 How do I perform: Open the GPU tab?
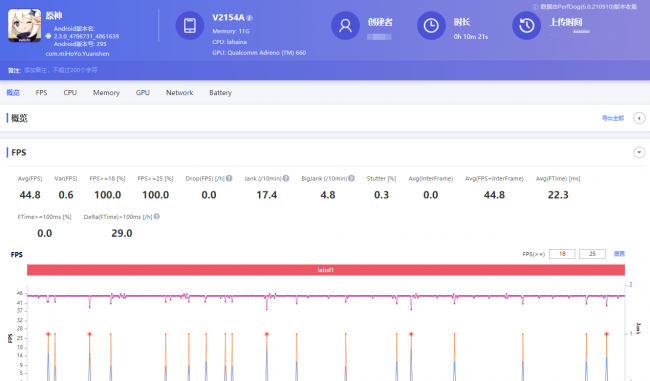pyautogui.click(x=143, y=92)
